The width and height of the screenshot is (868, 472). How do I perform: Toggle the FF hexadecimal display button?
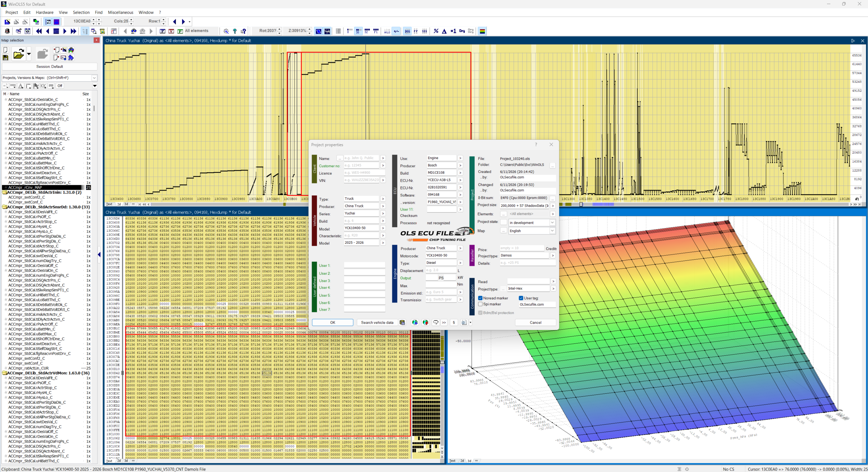point(416,31)
